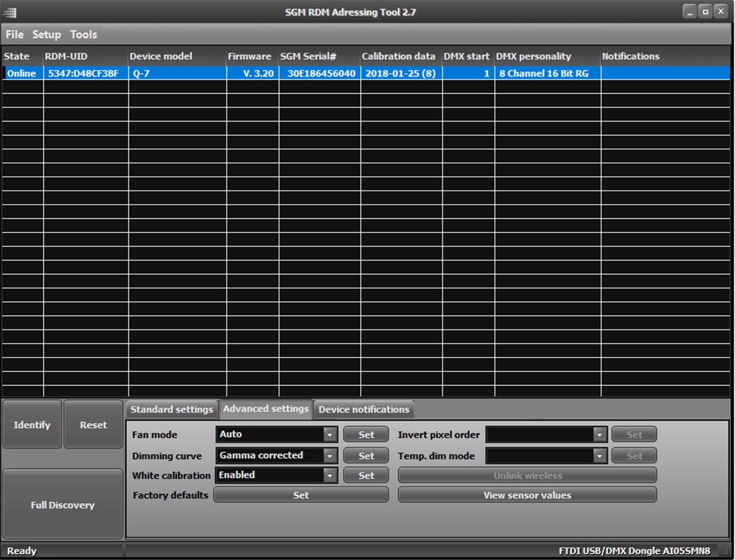Apply Fan mode with its Set button

click(x=365, y=434)
